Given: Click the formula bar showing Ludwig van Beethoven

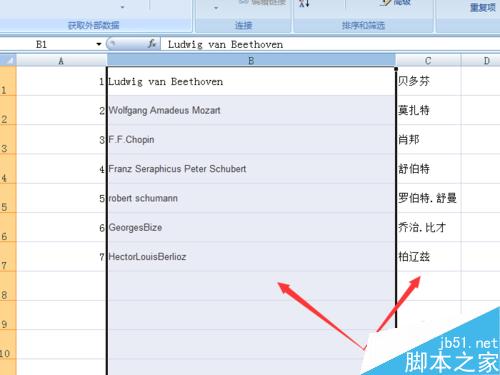Looking at the screenshot, I should tap(330, 44).
